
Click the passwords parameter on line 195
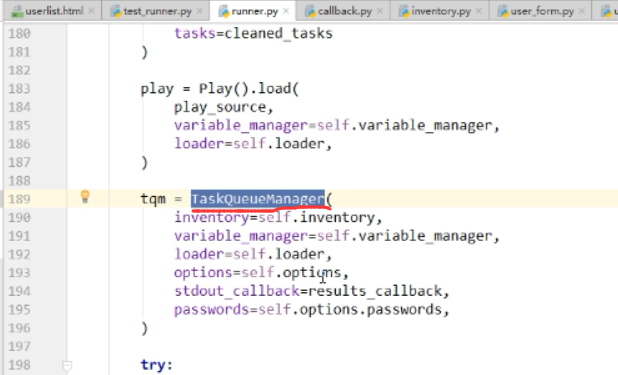coord(212,310)
